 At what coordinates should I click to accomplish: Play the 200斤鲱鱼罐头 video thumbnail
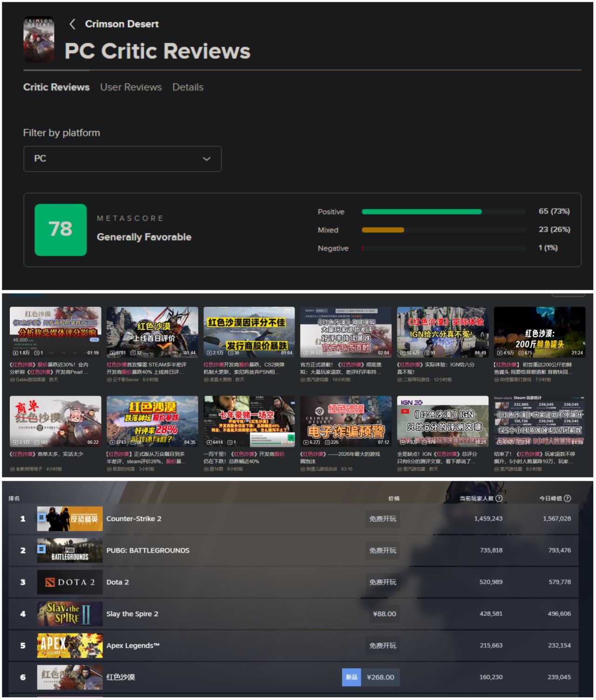[x=540, y=332]
